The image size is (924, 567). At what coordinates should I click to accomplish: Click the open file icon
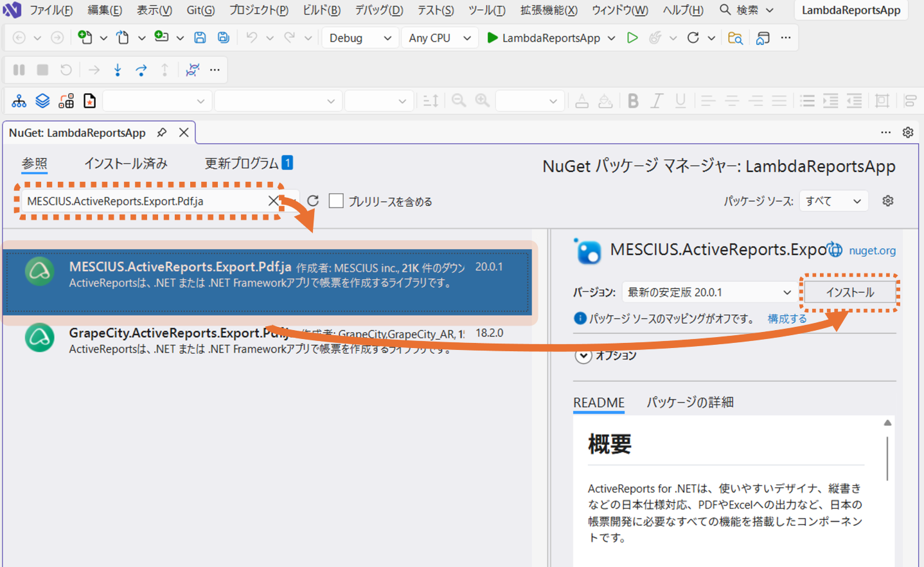[x=122, y=38]
